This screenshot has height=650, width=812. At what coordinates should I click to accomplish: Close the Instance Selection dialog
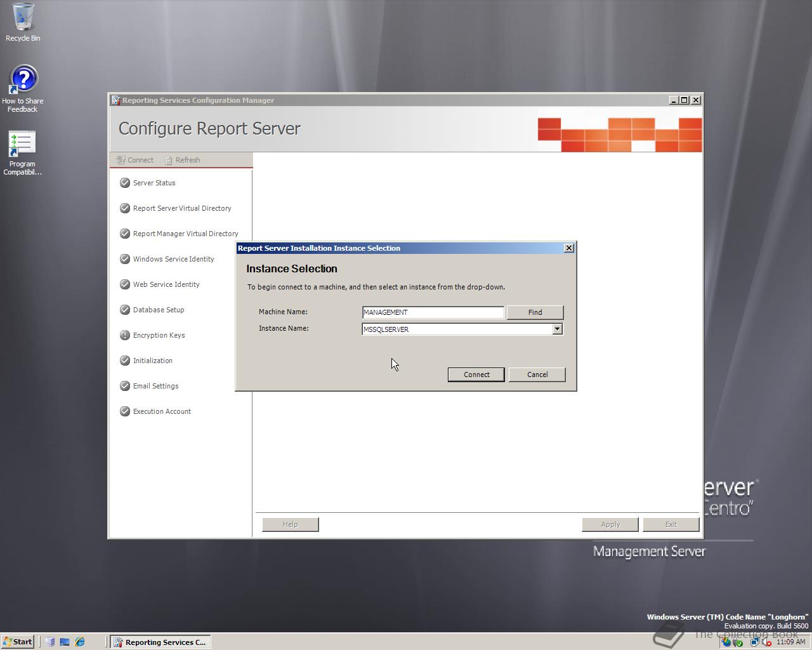coord(569,248)
